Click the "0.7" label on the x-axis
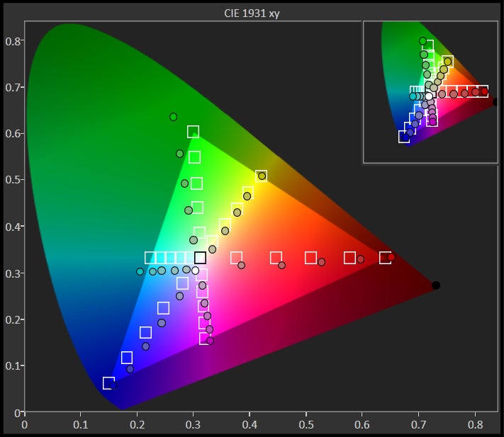Screen dimensions: 504x437 (419, 425)
